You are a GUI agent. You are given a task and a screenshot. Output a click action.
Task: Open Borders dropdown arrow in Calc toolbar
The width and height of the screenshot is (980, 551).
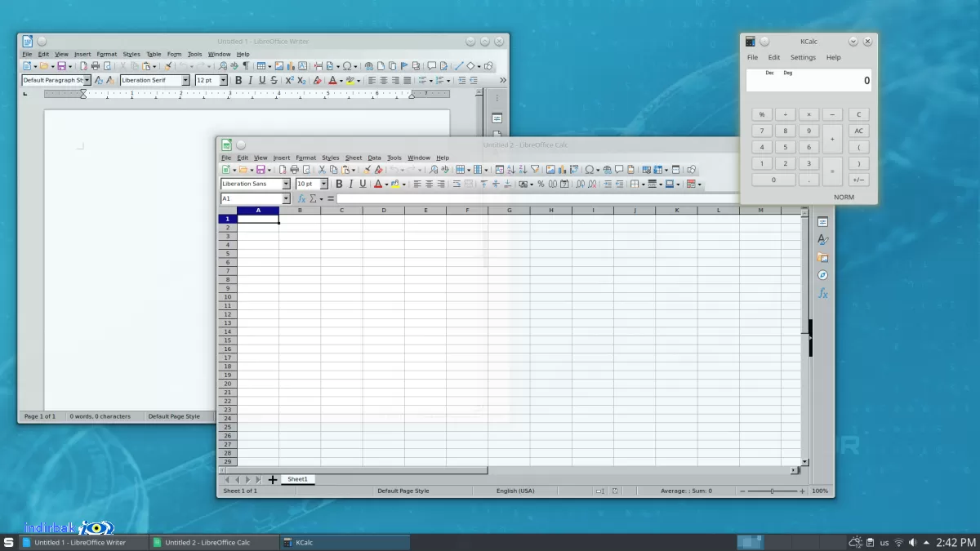click(x=644, y=184)
